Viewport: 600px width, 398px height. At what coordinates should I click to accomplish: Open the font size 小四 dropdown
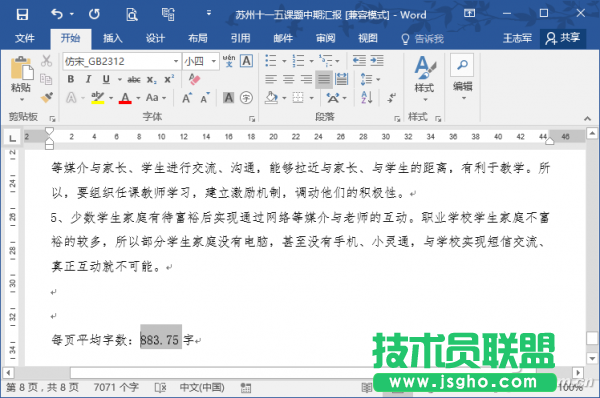(214, 61)
